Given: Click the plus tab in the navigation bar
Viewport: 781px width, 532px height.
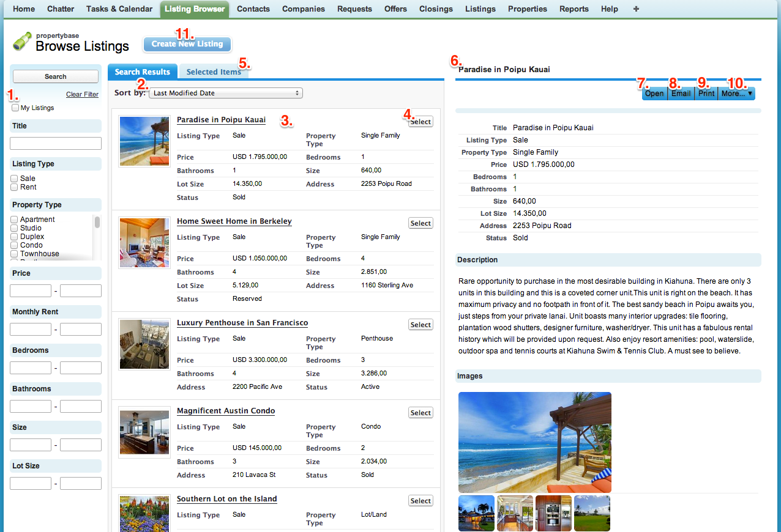Looking at the screenshot, I should click(636, 9).
